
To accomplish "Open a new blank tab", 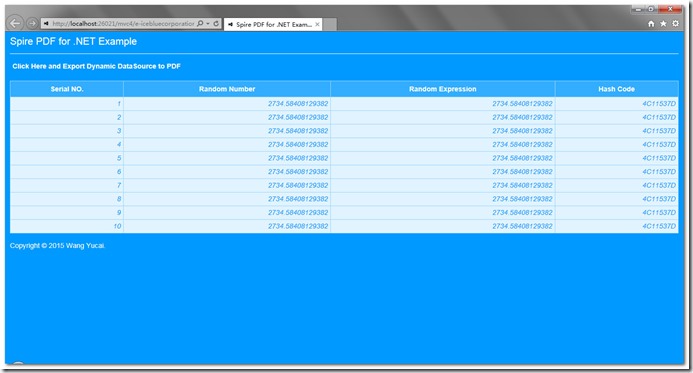I will pos(330,24).
